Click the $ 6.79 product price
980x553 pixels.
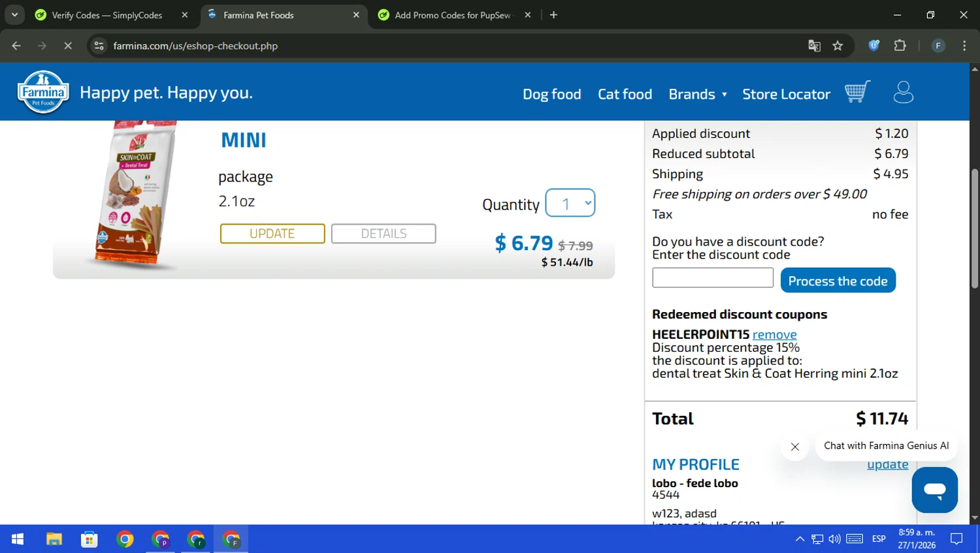click(524, 243)
